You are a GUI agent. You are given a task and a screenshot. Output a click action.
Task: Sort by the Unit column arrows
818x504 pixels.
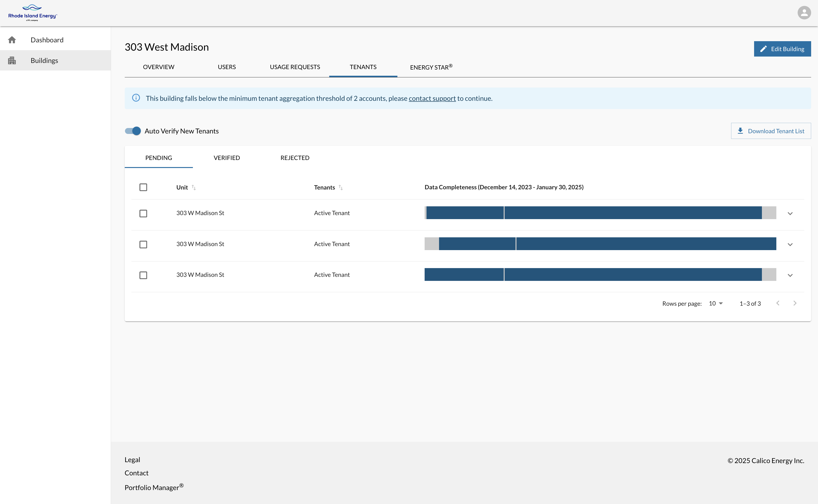pos(194,188)
